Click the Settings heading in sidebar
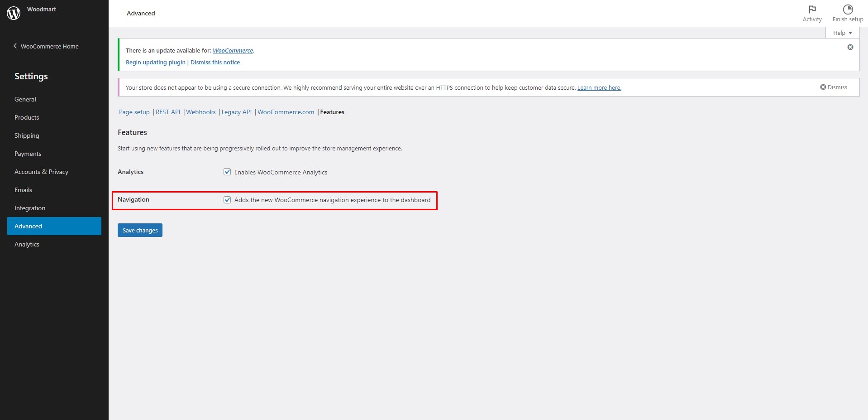868x420 pixels. point(31,76)
